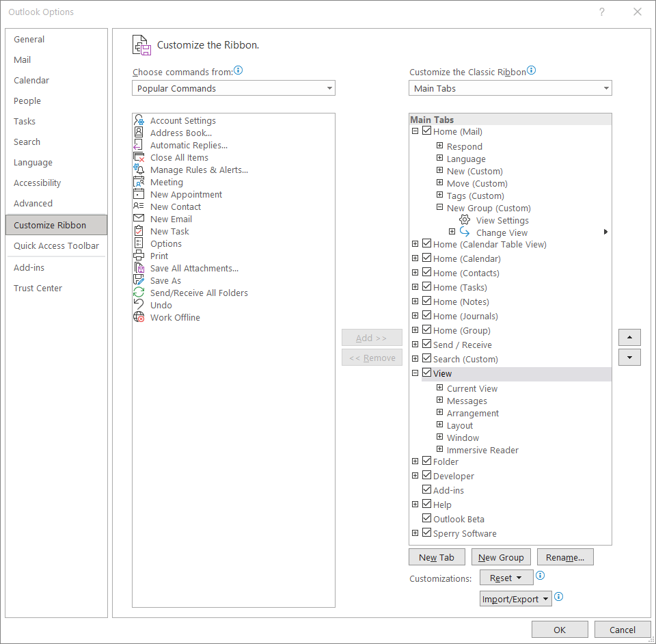Viewport: 656px width, 644px height.
Task: Uncheck the Developer tab checkbox
Action: [426, 475]
